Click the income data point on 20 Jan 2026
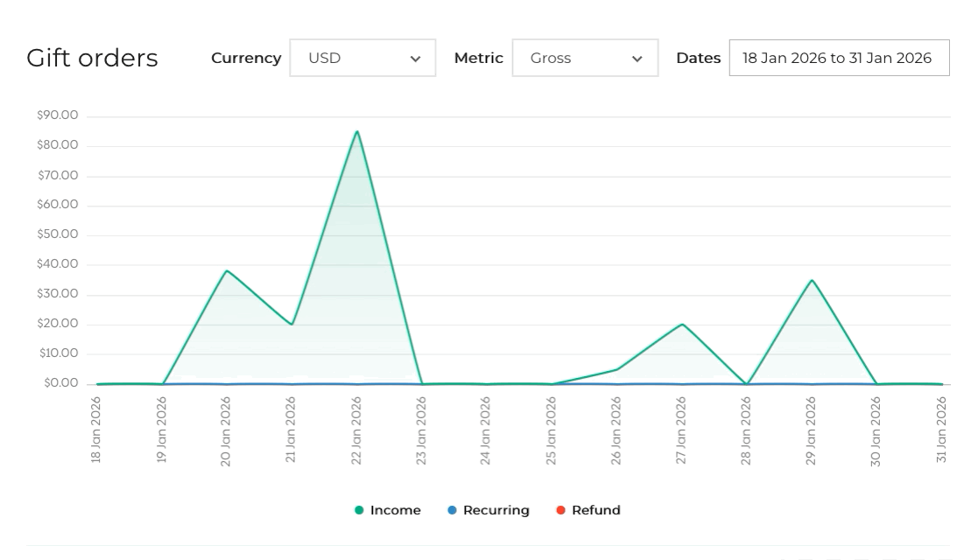This screenshot has width=978, height=560. [x=227, y=271]
